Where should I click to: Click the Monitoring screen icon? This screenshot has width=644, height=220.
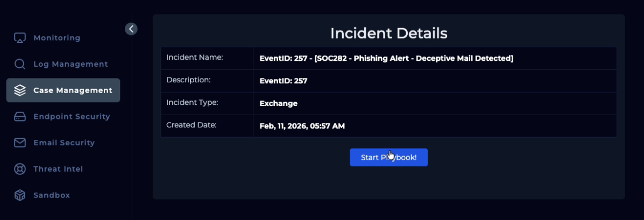(20, 38)
